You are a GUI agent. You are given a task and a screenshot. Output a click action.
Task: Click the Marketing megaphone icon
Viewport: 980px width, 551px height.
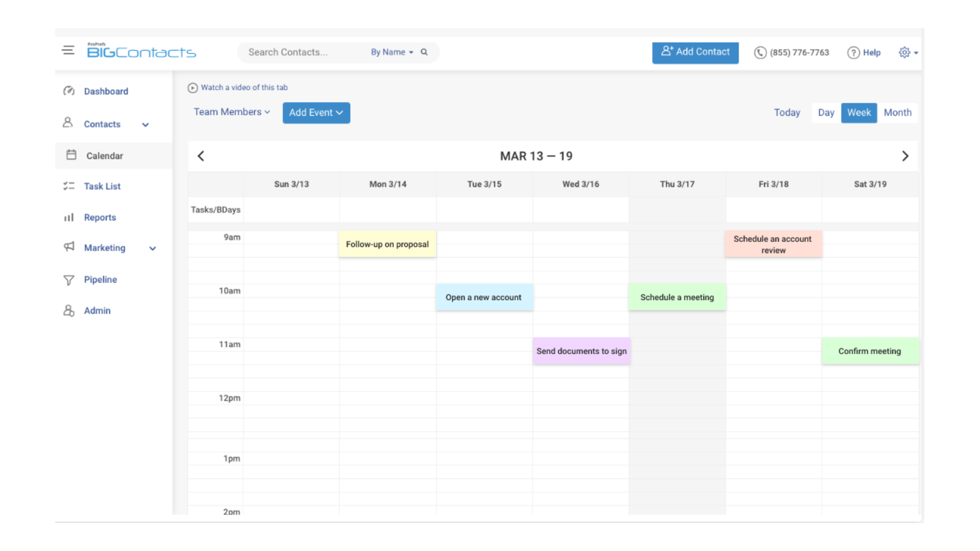click(69, 247)
